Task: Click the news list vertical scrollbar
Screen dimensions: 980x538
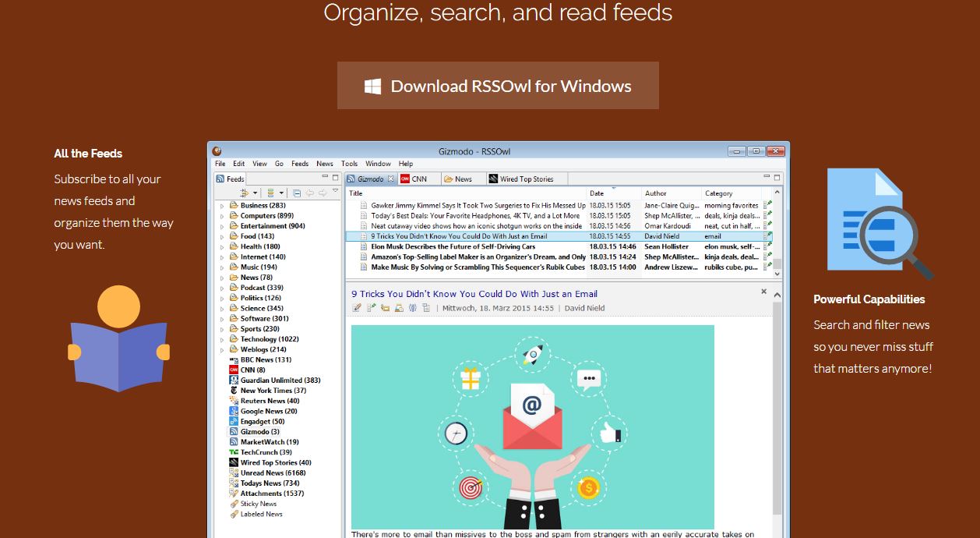Action: click(x=777, y=234)
